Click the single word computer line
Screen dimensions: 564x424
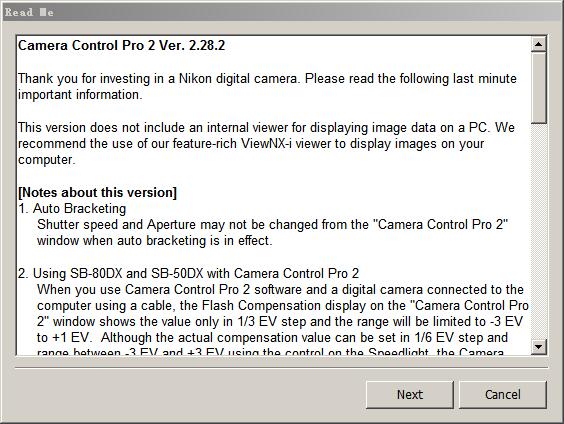[47, 160]
